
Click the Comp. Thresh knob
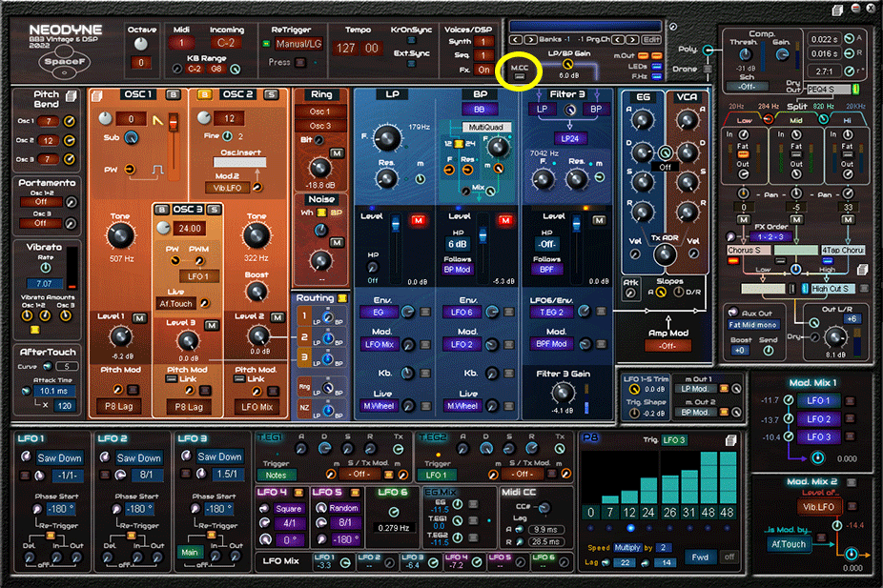pos(746,54)
